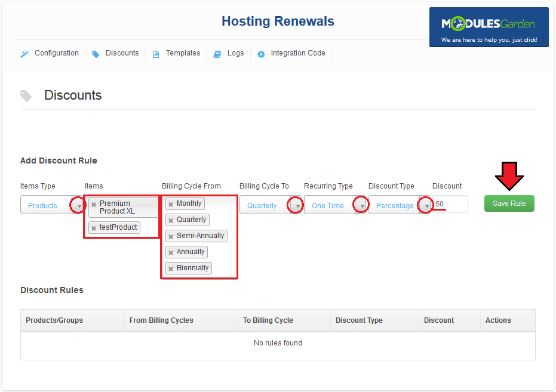
Task: Click the 'No rules found' table message
Action: [278, 343]
